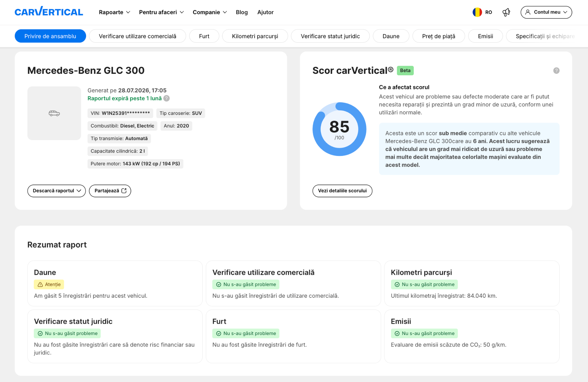Open the Contul meu account menu
The width and height of the screenshot is (588, 382).
point(546,12)
